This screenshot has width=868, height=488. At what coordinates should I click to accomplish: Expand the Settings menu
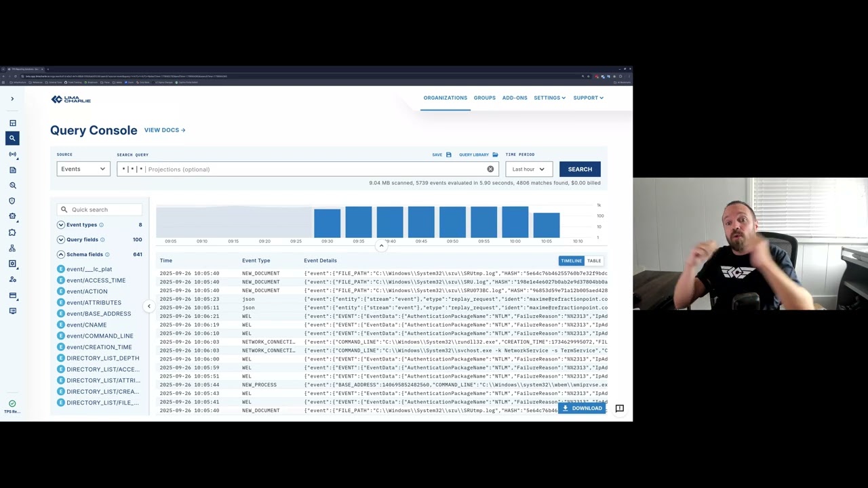[549, 98]
